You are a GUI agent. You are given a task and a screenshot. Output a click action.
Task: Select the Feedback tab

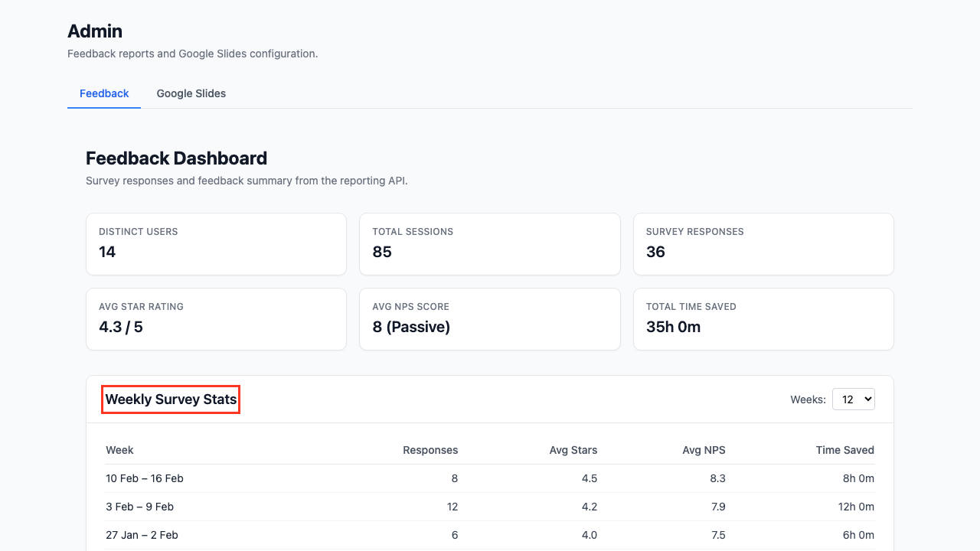[x=104, y=93]
